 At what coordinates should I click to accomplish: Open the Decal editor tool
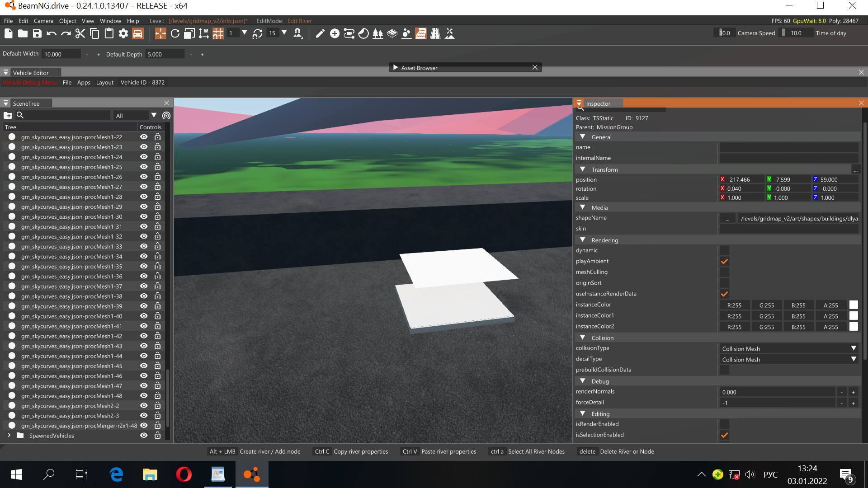click(363, 33)
